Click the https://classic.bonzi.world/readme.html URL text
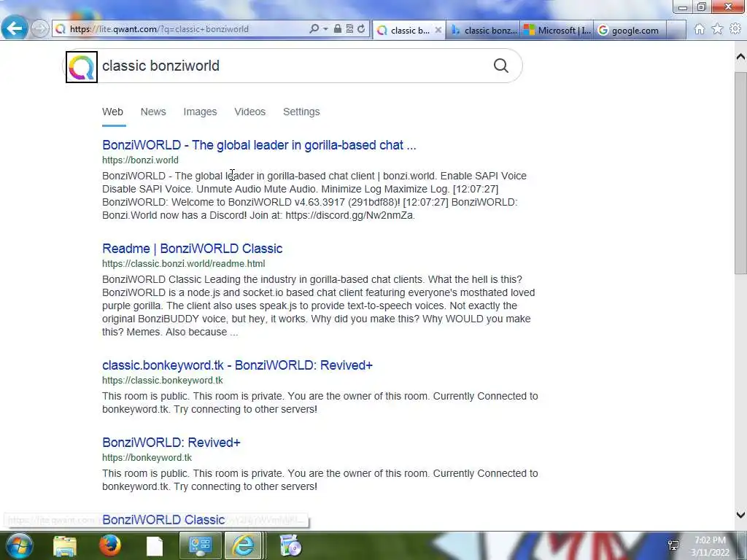This screenshot has width=747, height=560. pyautogui.click(x=183, y=264)
